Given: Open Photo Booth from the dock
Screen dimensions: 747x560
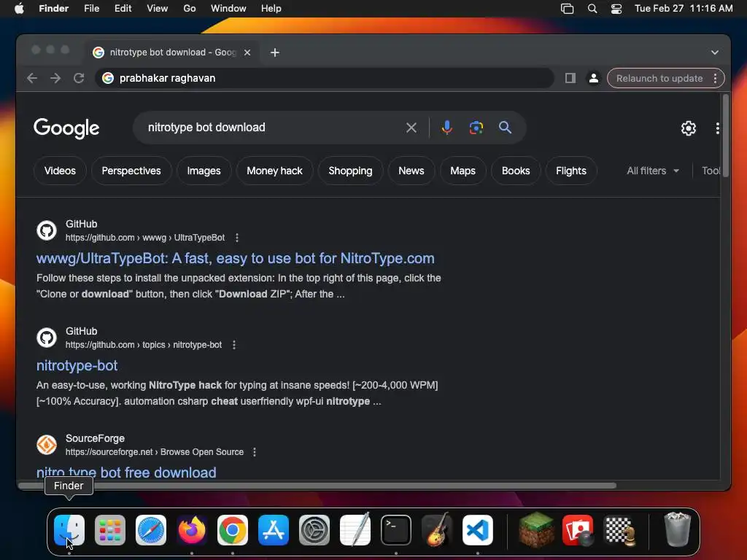Looking at the screenshot, I should (578, 529).
